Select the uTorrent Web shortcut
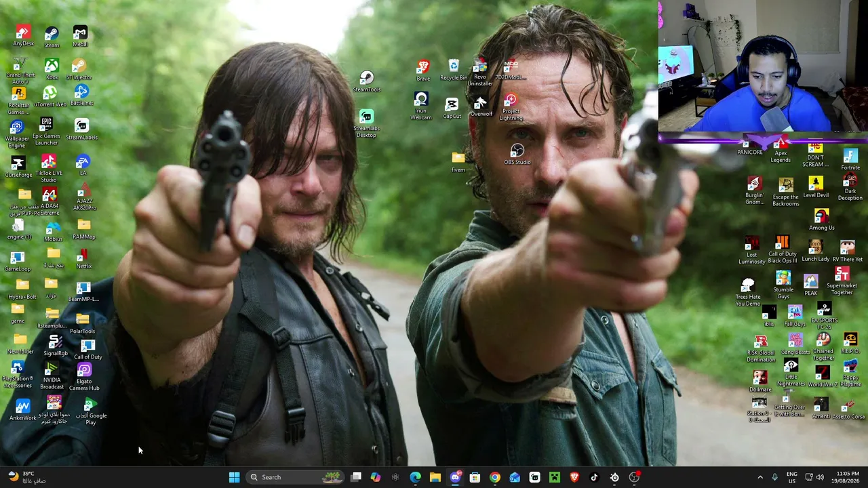Image resolution: width=868 pixels, height=488 pixels. point(50,97)
